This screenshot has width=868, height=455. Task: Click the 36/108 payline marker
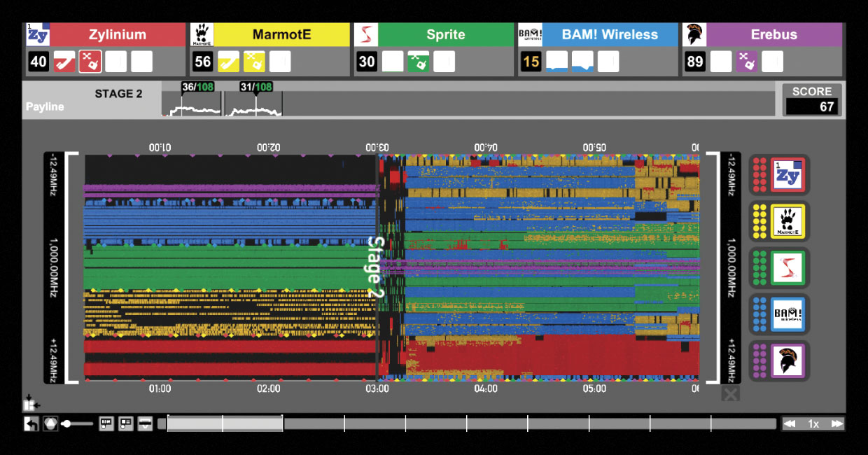pos(197,87)
